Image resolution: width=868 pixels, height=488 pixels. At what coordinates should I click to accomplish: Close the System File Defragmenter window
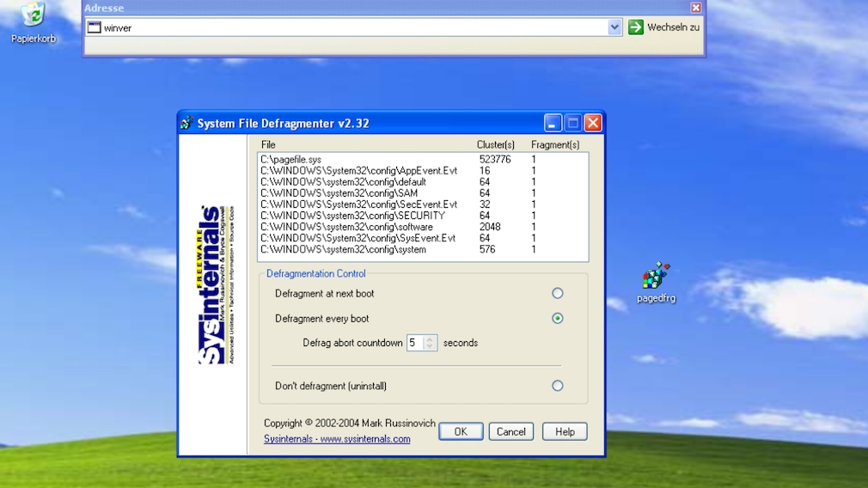click(593, 123)
